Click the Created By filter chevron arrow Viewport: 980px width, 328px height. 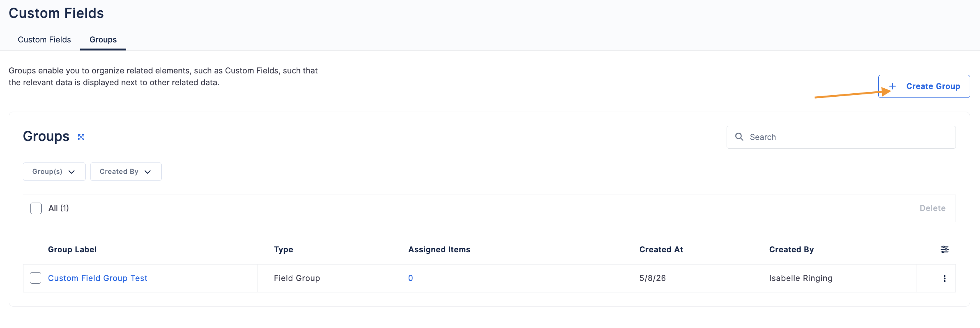pyautogui.click(x=148, y=172)
